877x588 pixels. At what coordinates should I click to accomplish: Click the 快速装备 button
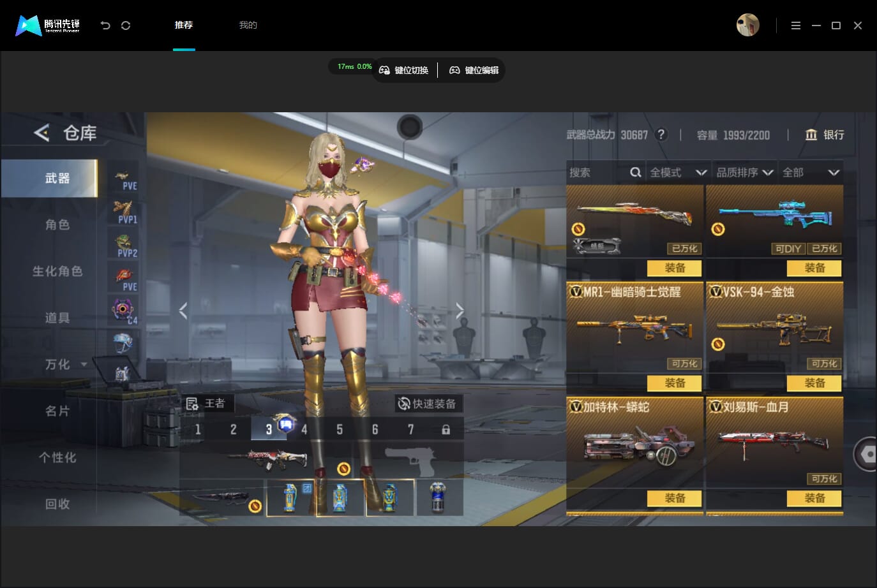(x=428, y=403)
